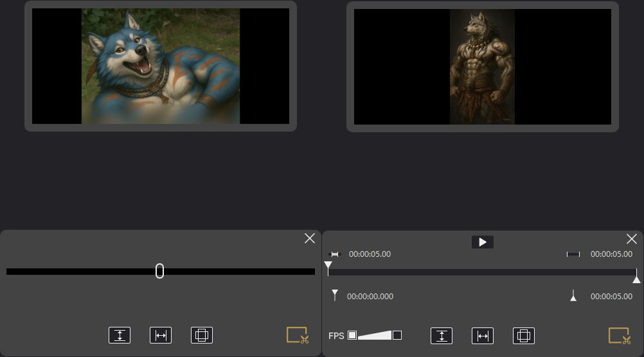Click the end marker icon beside bottom 00:00:05.00
This screenshot has height=357, width=644.
pos(573,295)
